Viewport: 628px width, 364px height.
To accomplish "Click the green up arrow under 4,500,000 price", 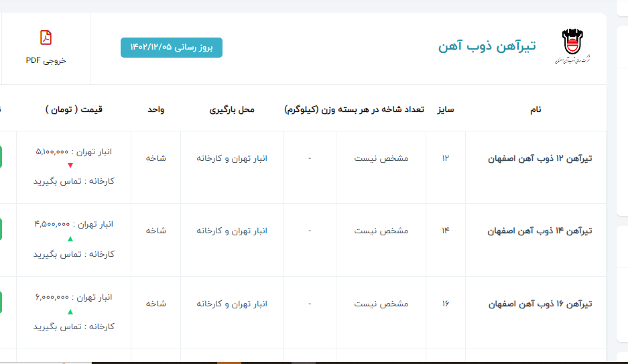I will point(70,239).
